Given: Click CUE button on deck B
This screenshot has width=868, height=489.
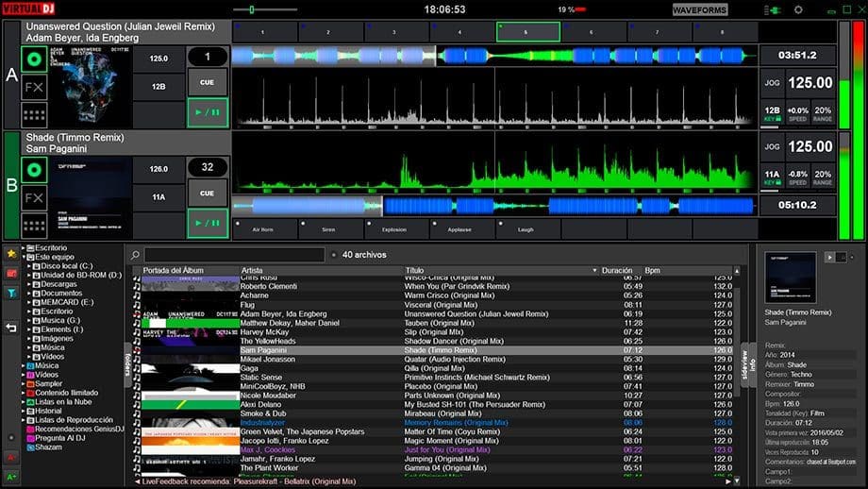Looking at the screenshot, I should 207,194.
